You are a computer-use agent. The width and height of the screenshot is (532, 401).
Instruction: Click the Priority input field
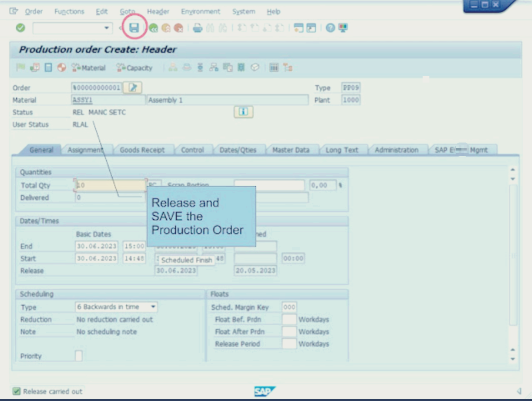79,356
